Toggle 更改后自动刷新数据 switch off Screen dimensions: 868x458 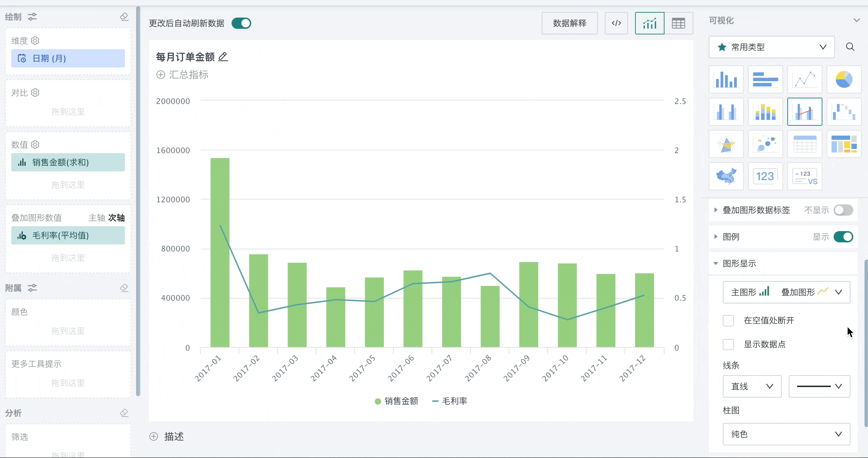point(241,23)
